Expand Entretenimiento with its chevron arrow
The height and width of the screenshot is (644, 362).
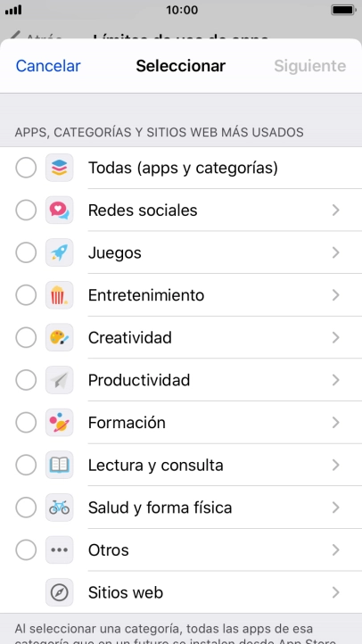[336, 295]
